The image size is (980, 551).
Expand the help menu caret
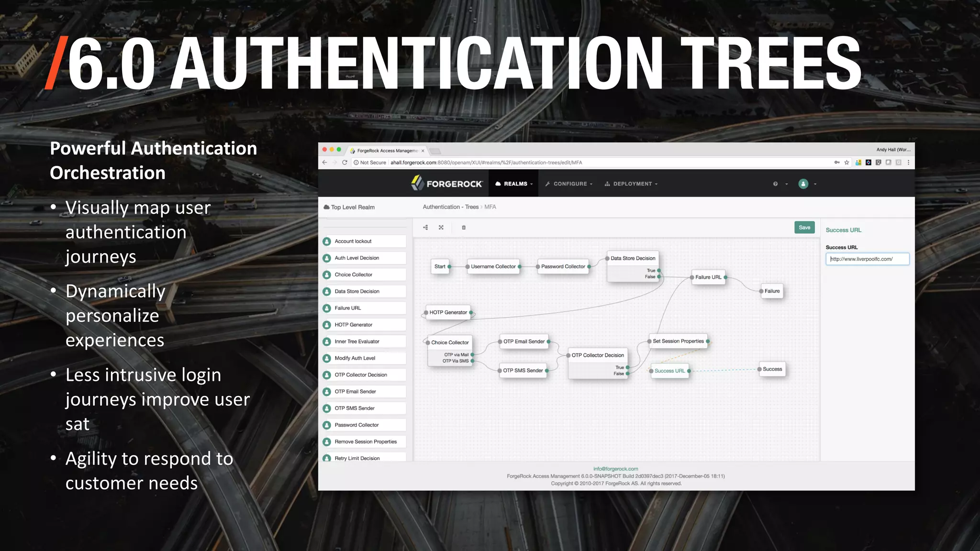click(x=786, y=184)
